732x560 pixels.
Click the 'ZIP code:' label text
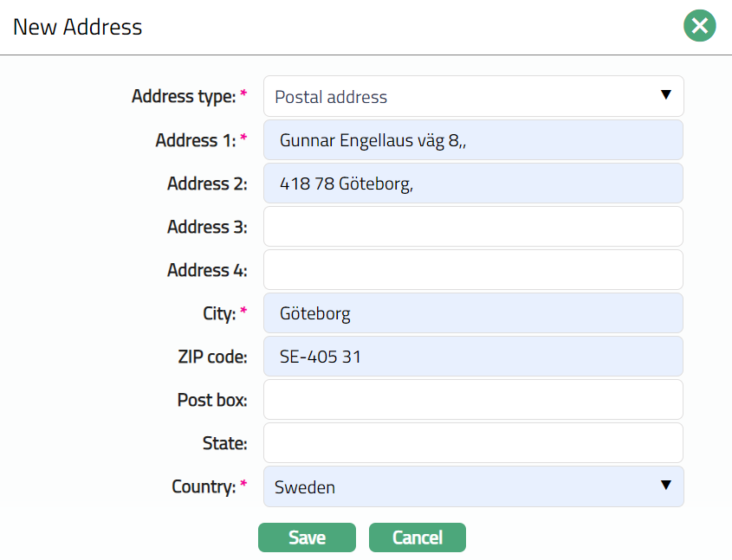207,357
